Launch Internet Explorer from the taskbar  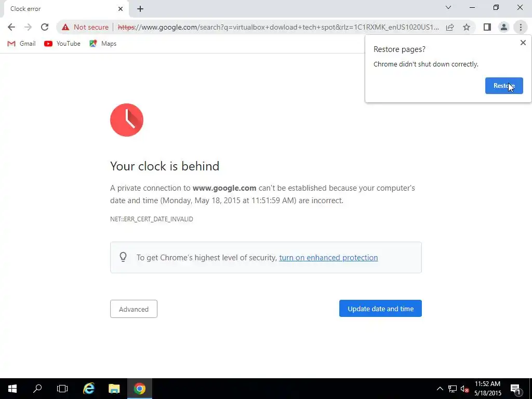click(89, 389)
